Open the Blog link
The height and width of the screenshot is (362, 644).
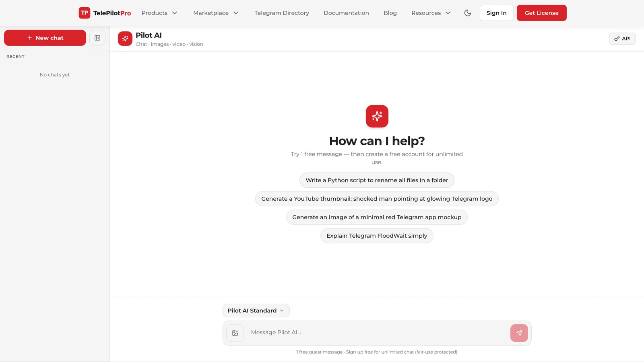pos(390,13)
